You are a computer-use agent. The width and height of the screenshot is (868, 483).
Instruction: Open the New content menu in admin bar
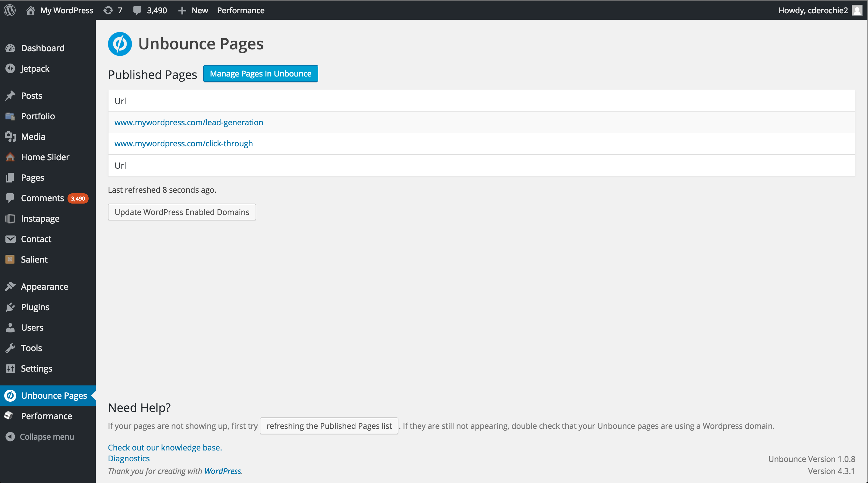200,11
